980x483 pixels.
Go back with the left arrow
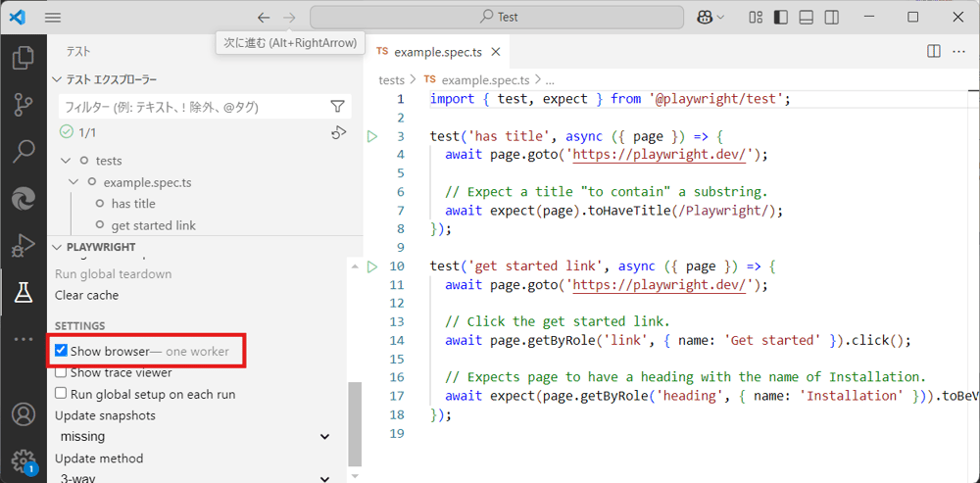[x=264, y=18]
